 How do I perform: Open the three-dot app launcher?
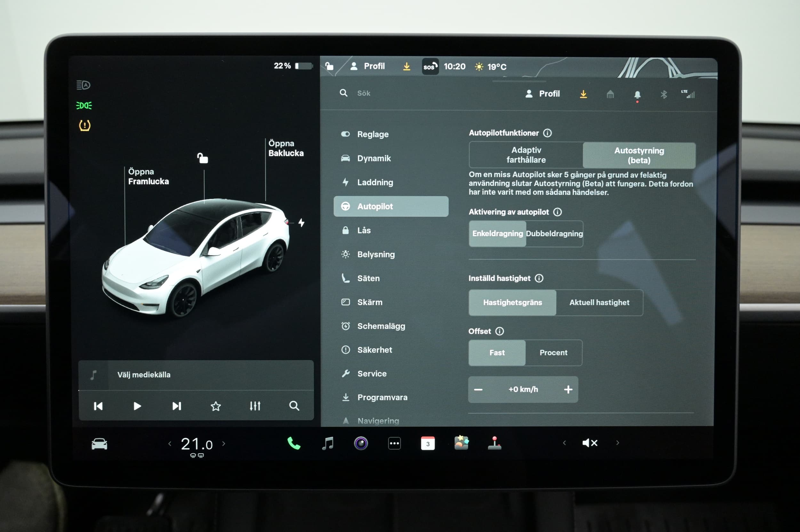point(394,443)
